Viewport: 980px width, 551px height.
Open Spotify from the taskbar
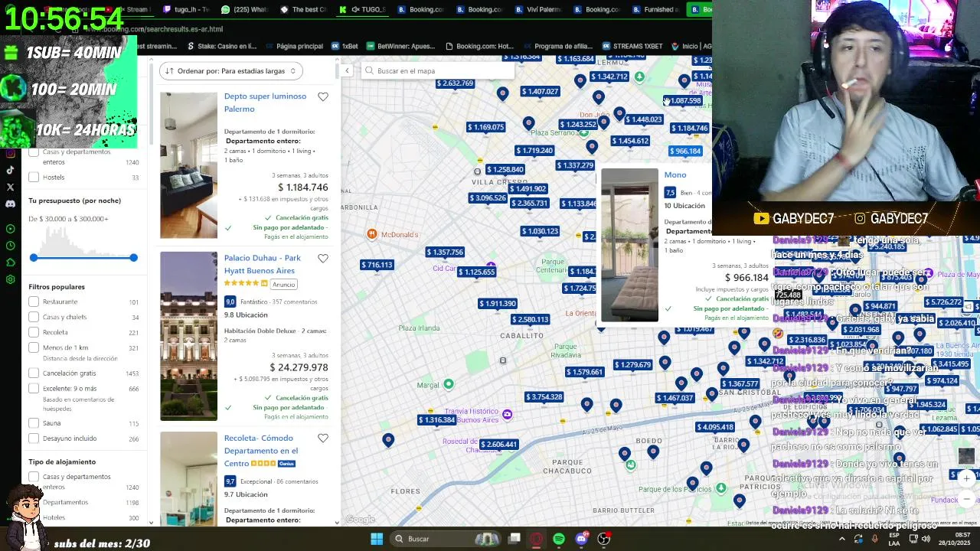[559, 539]
